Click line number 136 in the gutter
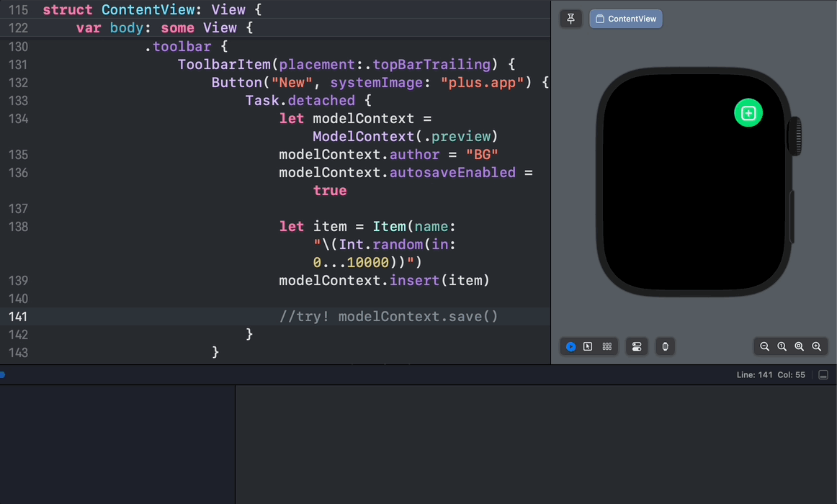The image size is (837, 504). click(18, 173)
